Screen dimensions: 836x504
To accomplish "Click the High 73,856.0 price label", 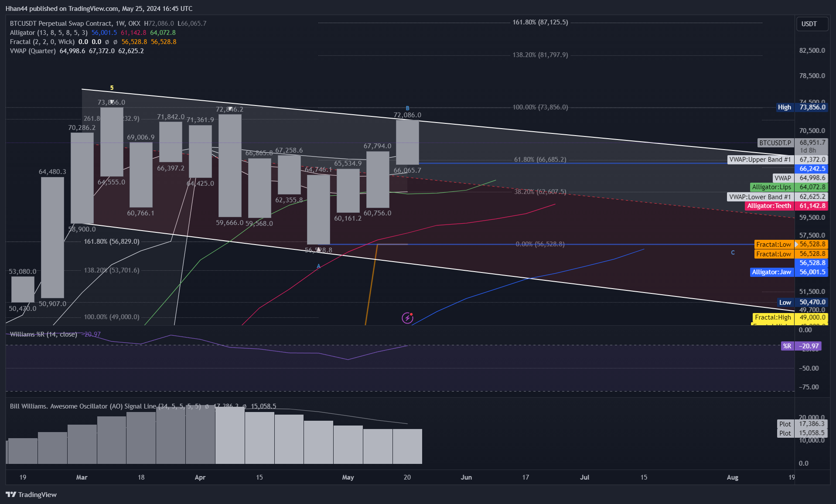I will pyautogui.click(x=802, y=107).
